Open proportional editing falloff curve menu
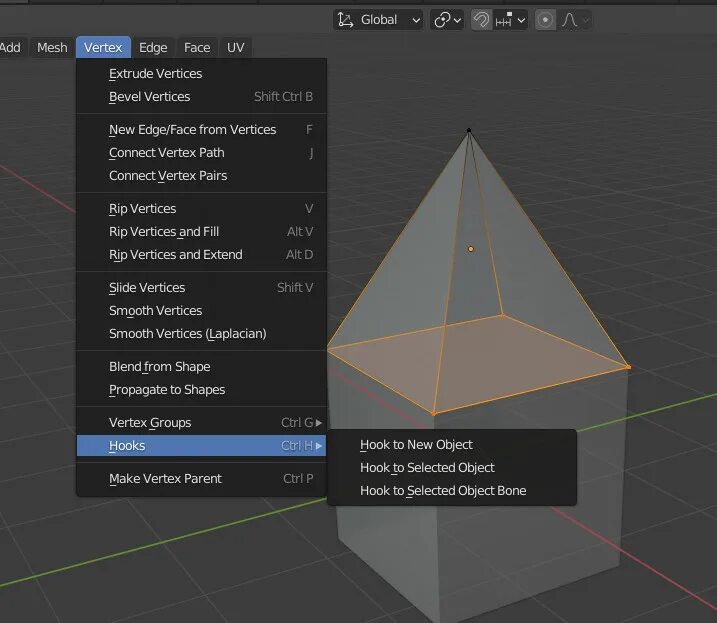 574,20
